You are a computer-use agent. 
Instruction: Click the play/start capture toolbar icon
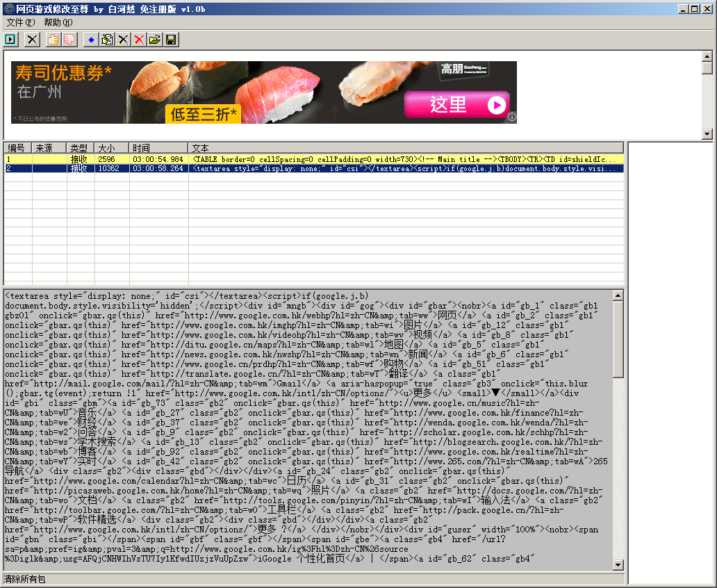point(10,40)
